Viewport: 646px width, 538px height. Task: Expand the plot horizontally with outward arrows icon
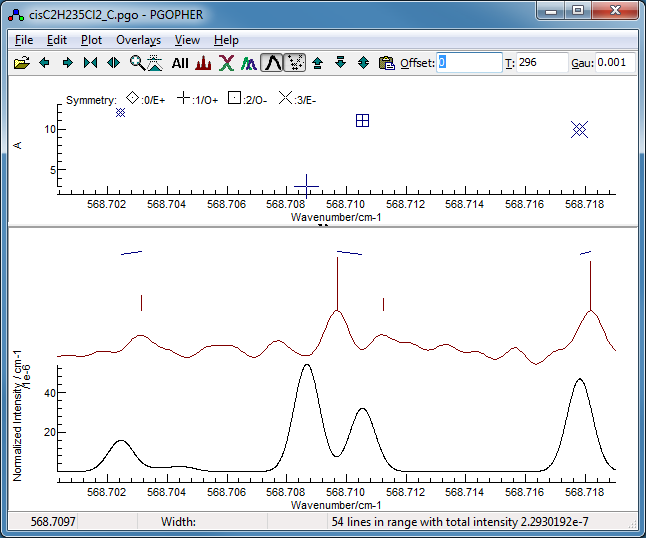point(113,63)
